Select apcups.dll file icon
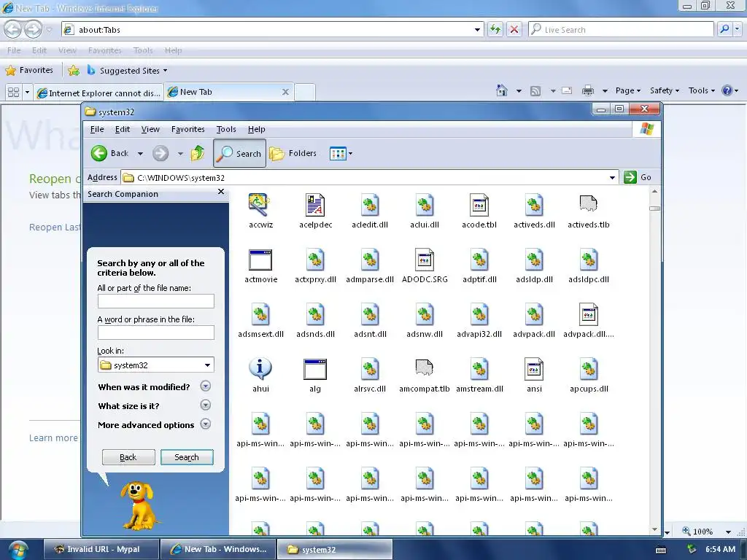 point(589,369)
